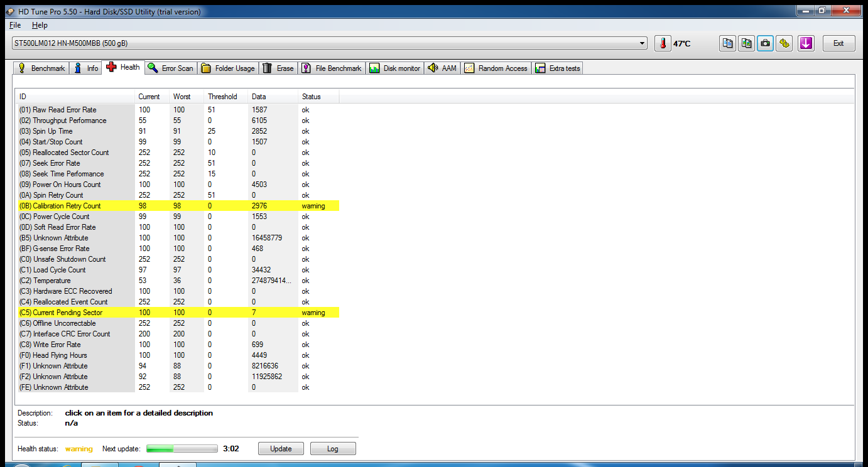Click the Data column header
This screenshot has width=868, height=467.
coord(273,97)
